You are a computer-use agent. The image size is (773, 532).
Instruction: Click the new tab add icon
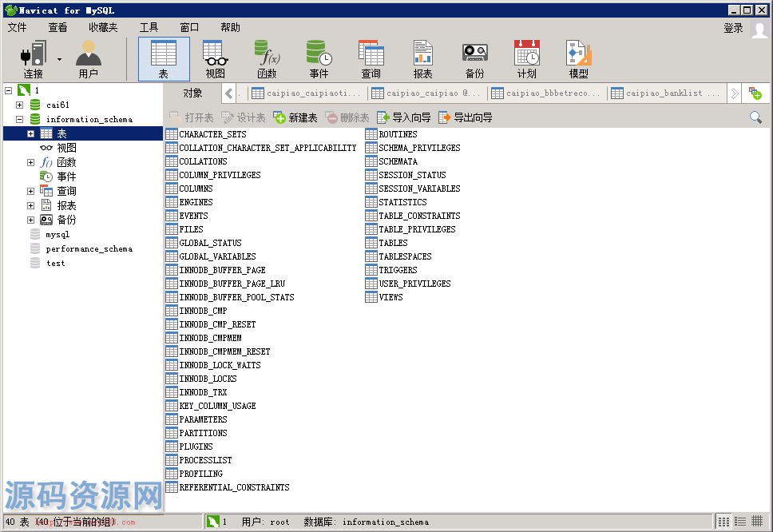(x=755, y=93)
